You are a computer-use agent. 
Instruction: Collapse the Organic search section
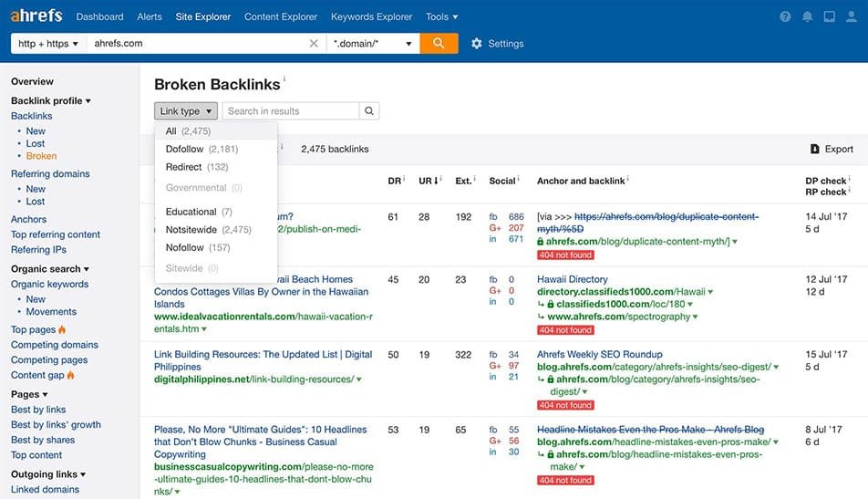tap(50, 268)
